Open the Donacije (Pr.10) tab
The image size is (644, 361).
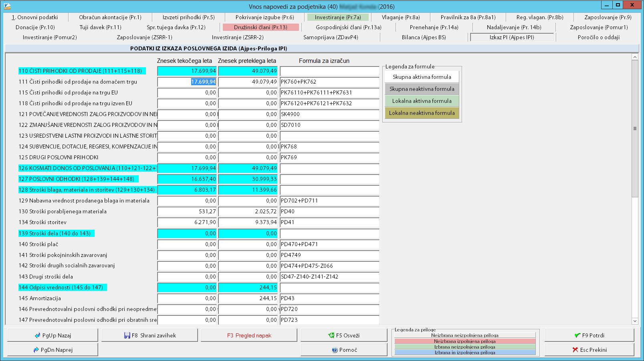pyautogui.click(x=35, y=27)
